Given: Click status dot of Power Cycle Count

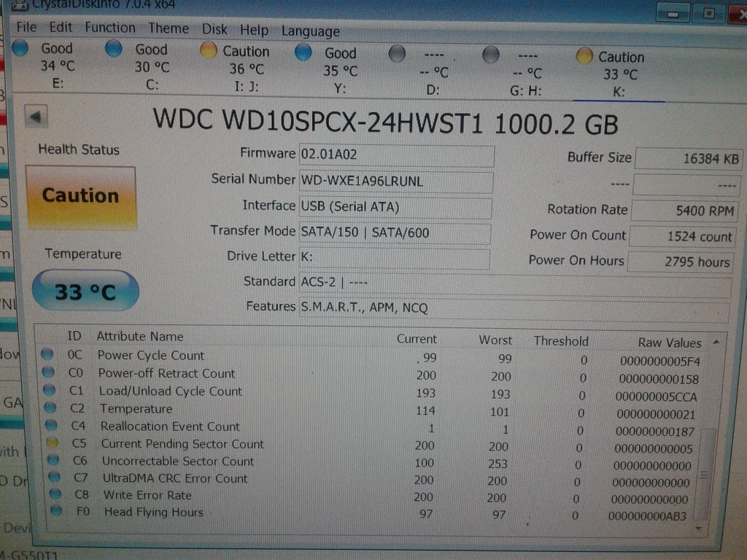Looking at the screenshot, I should click(x=47, y=354).
